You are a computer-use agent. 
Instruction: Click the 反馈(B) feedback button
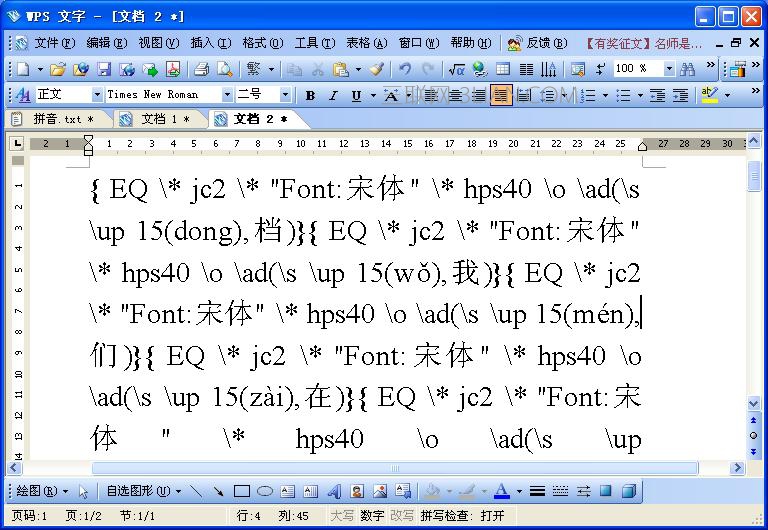537,43
